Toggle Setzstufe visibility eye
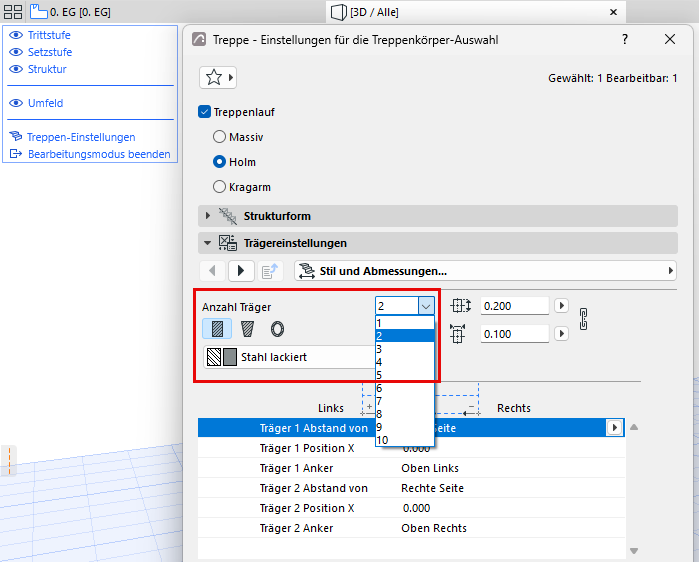 [x=16, y=52]
